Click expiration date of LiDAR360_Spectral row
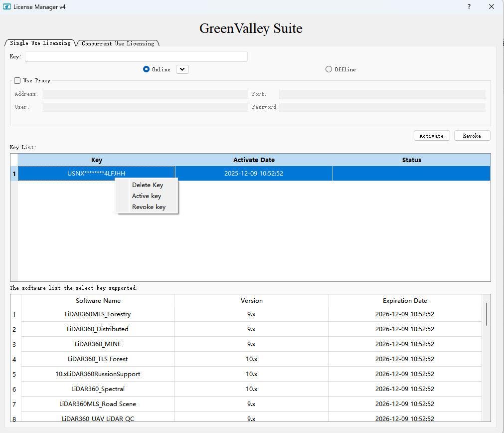The height and width of the screenshot is (433, 504). (x=405, y=389)
